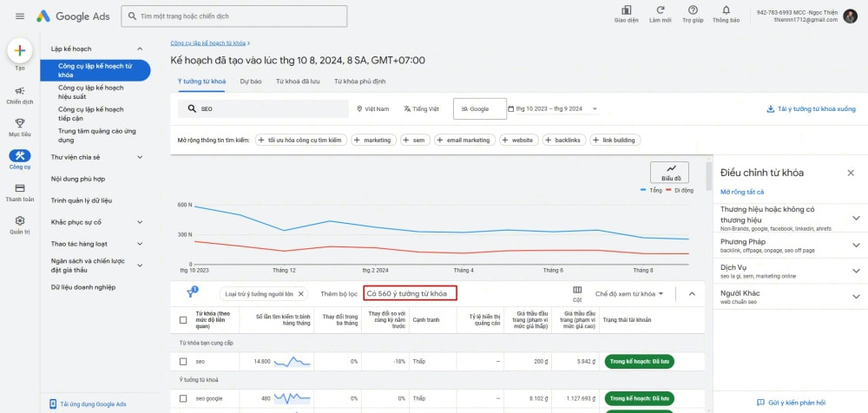868x413 pixels.
Task: Open the hamburger main menu
Action: tap(20, 16)
